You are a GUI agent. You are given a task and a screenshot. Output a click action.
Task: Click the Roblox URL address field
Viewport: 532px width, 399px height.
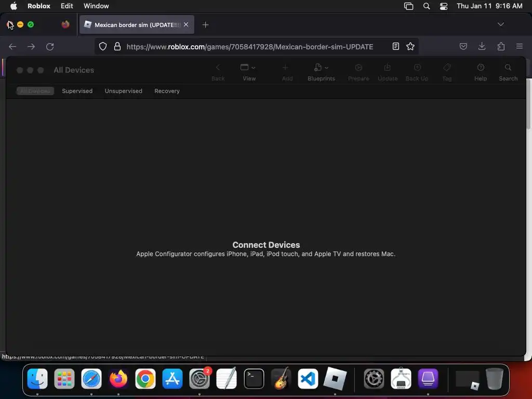coord(250,46)
